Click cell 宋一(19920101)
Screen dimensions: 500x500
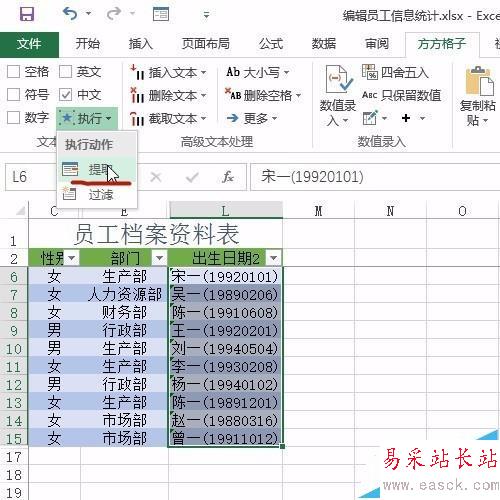(x=226, y=276)
